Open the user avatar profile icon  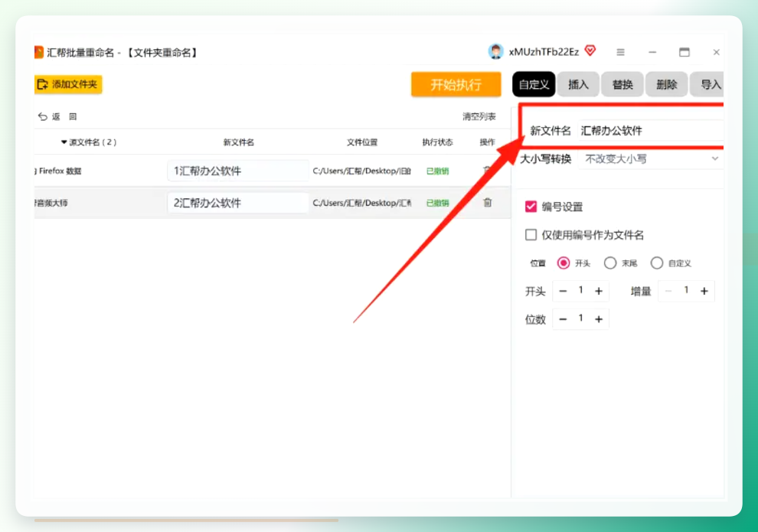495,52
